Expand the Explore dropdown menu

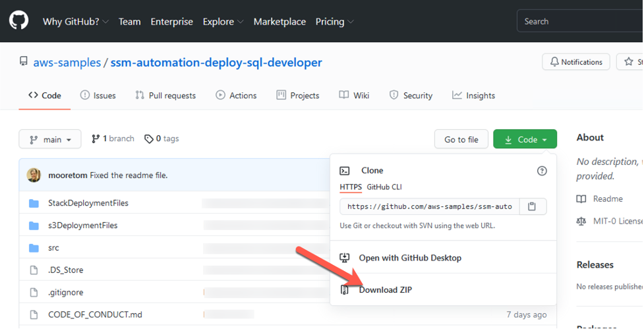(223, 22)
